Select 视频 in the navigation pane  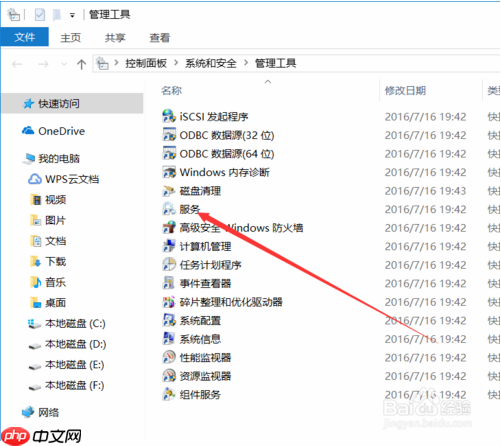click(55, 200)
